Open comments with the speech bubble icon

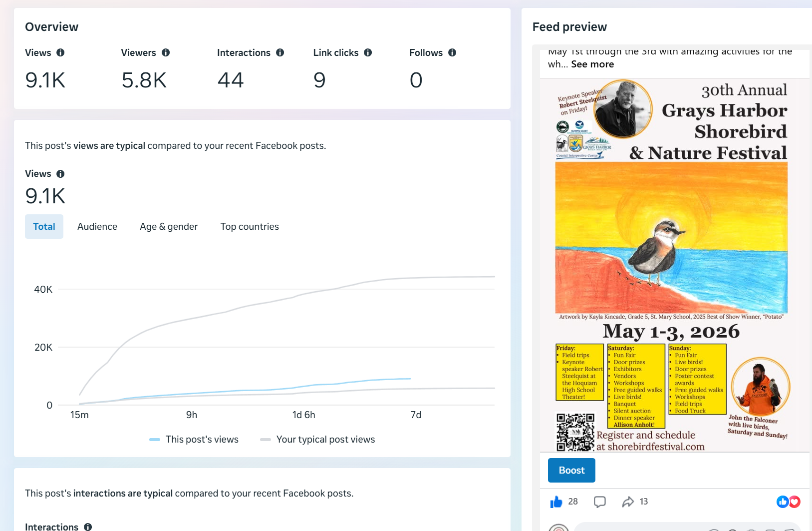599,502
